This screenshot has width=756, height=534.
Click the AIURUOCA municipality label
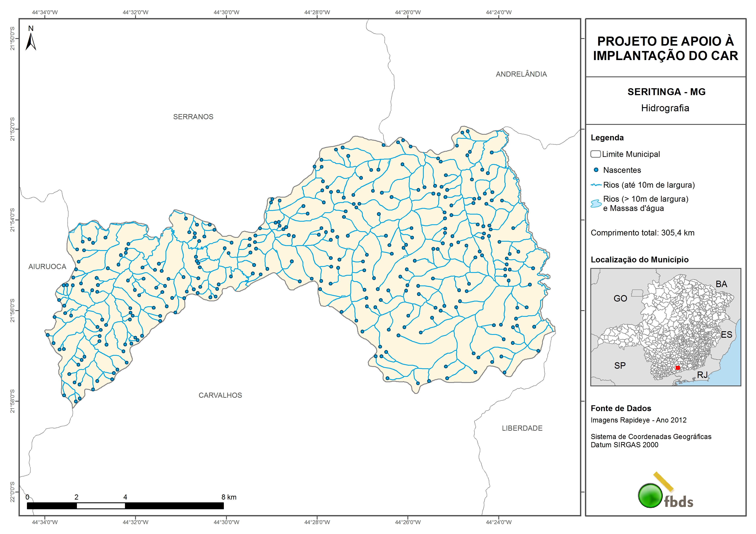tap(47, 266)
